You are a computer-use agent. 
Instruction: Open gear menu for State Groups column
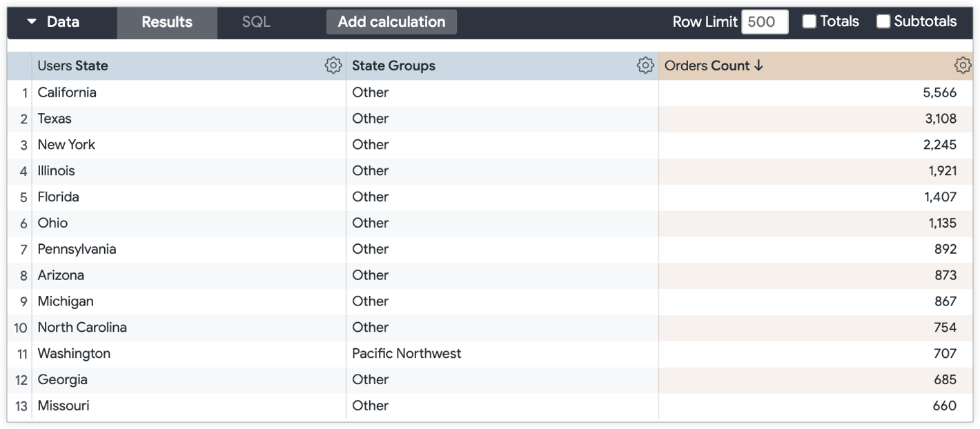[x=645, y=66]
